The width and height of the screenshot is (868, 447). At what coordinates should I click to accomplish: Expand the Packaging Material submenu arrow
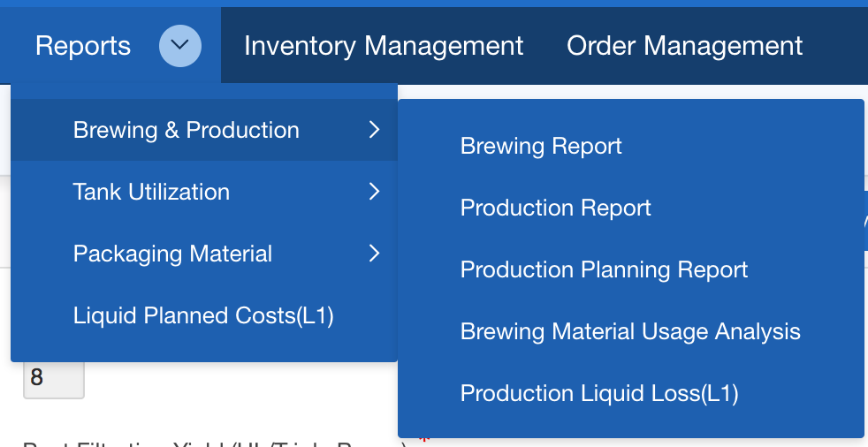pyautogui.click(x=374, y=254)
